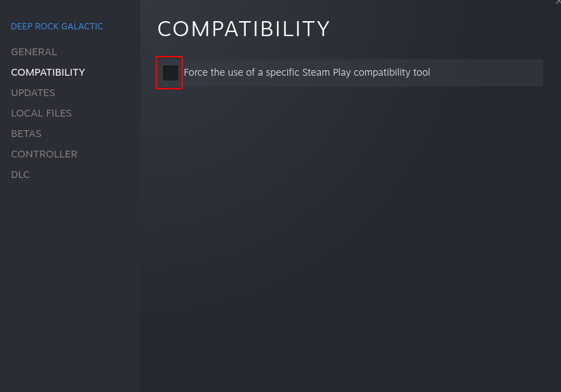The image size is (561, 392).
Task: Switch to the Updates section
Action: [33, 93]
